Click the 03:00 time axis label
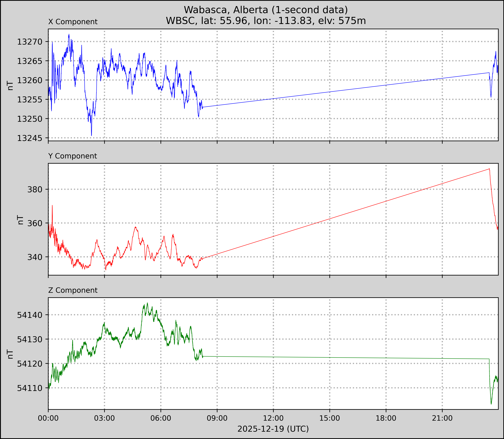Screen dimensions: 504x439 [104, 418]
